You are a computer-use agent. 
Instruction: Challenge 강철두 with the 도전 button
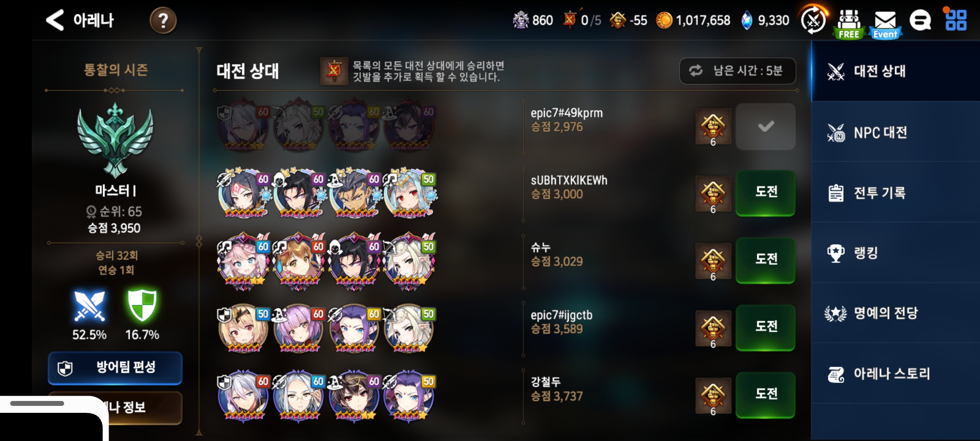(766, 394)
